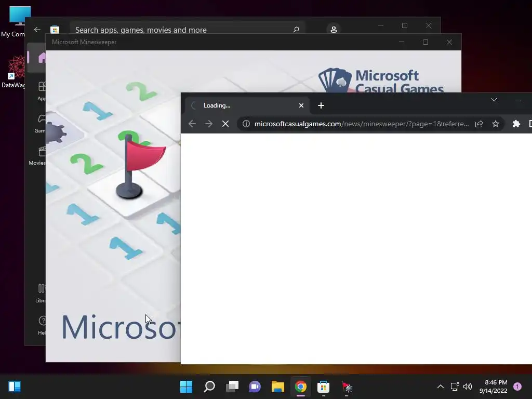Viewport: 532px width, 399px height.
Task: Expand the Chrome tab search chevron
Action: click(x=494, y=100)
